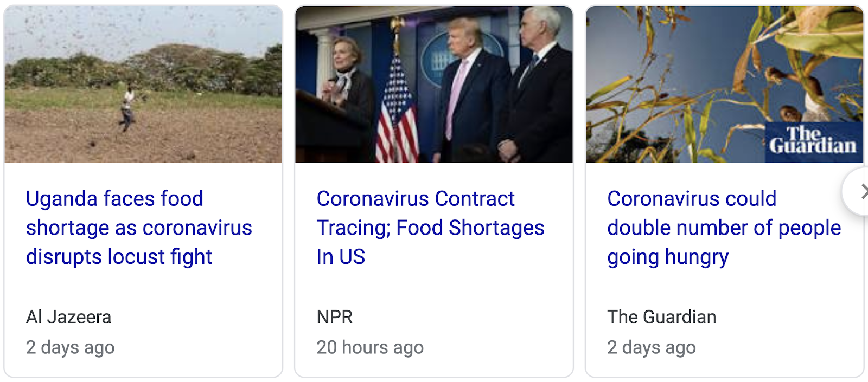This screenshot has height=382, width=868.
Task: Click the NPR source label
Action: coord(335,317)
